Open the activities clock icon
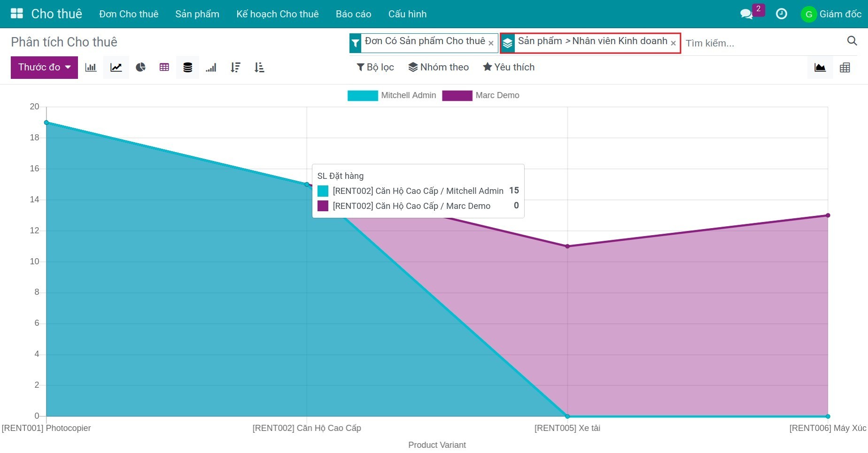The image size is (868, 453). coord(782,14)
